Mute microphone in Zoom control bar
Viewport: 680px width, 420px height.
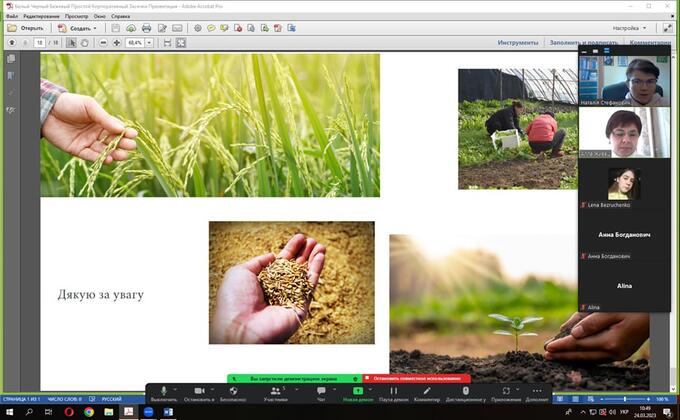point(163,392)
